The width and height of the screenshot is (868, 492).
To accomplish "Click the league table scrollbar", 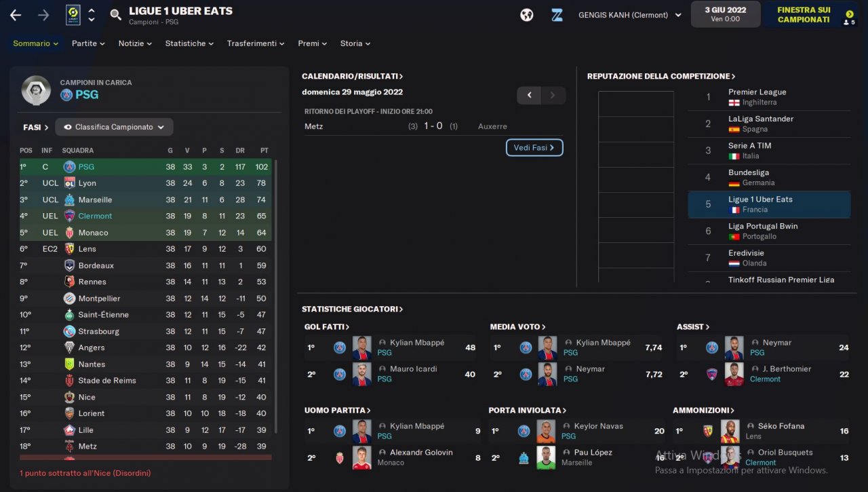I will pos(275,297).
